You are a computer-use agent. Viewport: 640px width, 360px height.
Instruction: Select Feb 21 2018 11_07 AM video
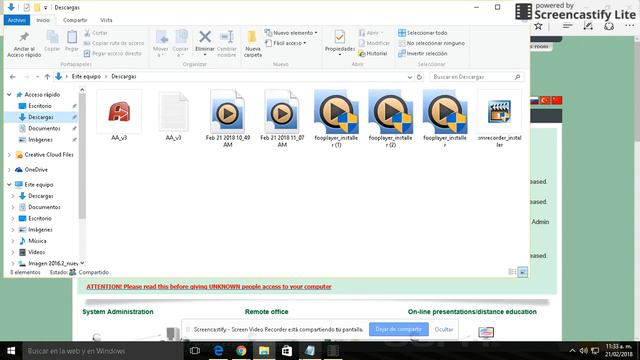(282, 119)
